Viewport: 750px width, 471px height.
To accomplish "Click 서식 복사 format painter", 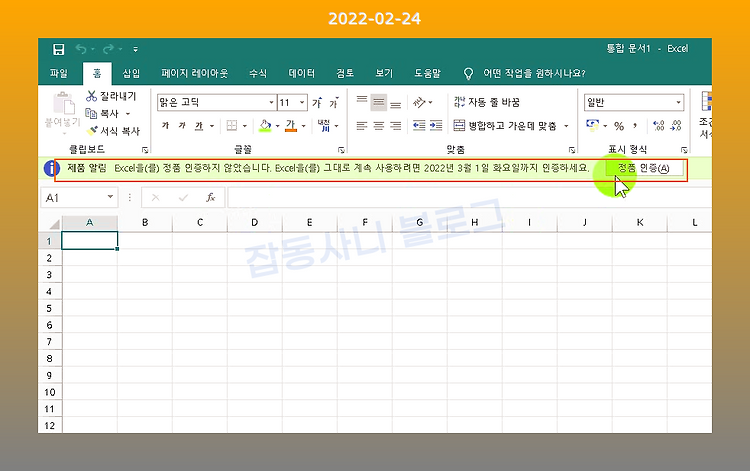I will [x=113, y=131].
